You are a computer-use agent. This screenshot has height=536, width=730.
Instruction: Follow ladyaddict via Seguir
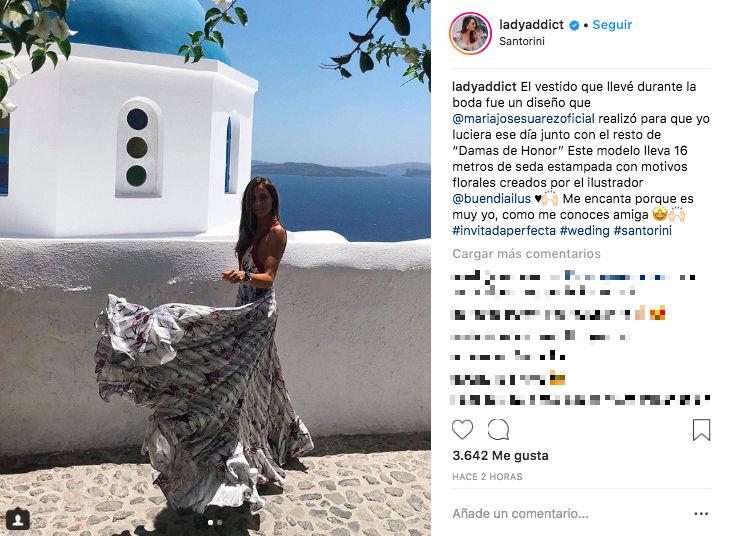[612, 25]
